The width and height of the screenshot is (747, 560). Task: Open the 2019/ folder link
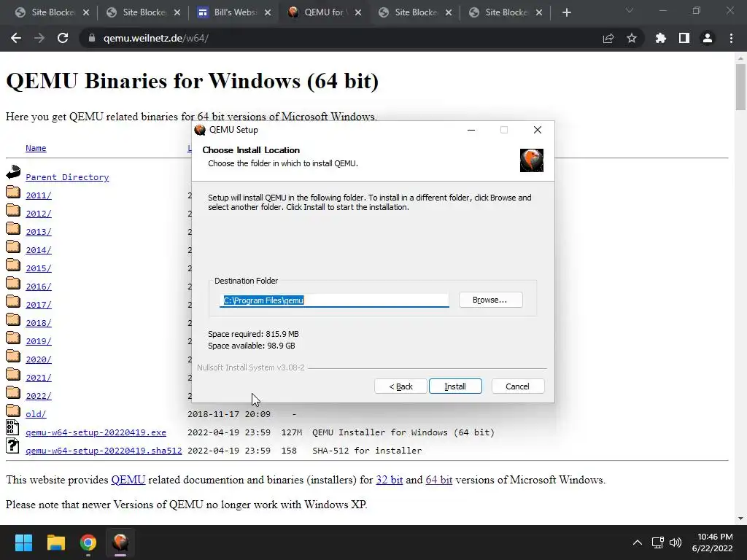pos(39,341)
